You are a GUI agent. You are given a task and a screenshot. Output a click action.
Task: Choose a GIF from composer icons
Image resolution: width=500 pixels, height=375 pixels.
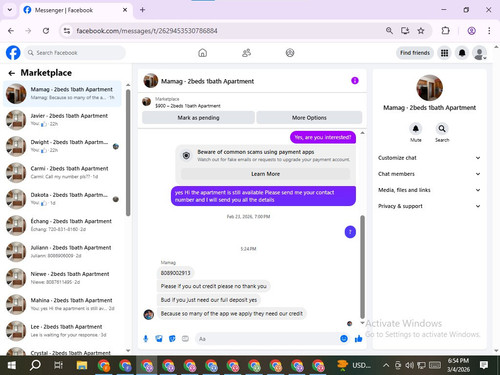click(185, 339)
